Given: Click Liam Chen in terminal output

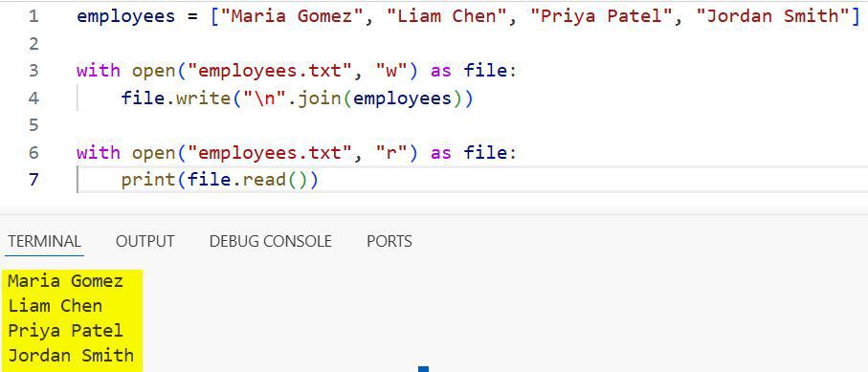Looking at the screenshot, I should (x=55, y=306).
